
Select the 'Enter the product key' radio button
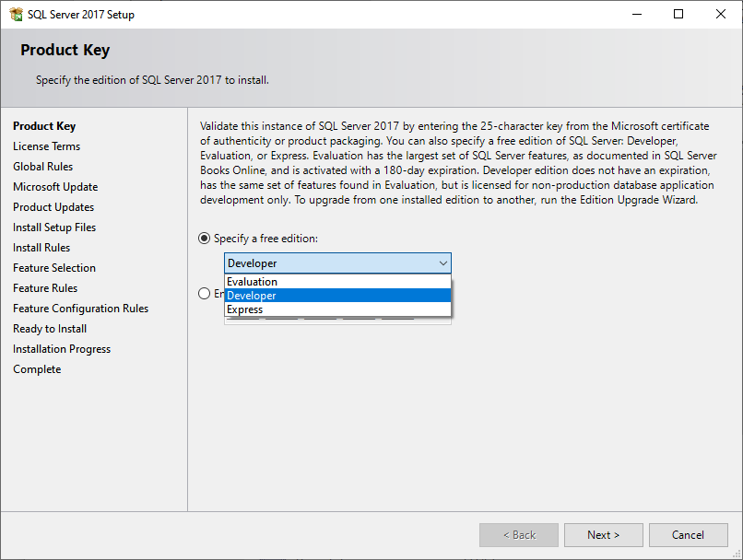[x=205, y=294]
